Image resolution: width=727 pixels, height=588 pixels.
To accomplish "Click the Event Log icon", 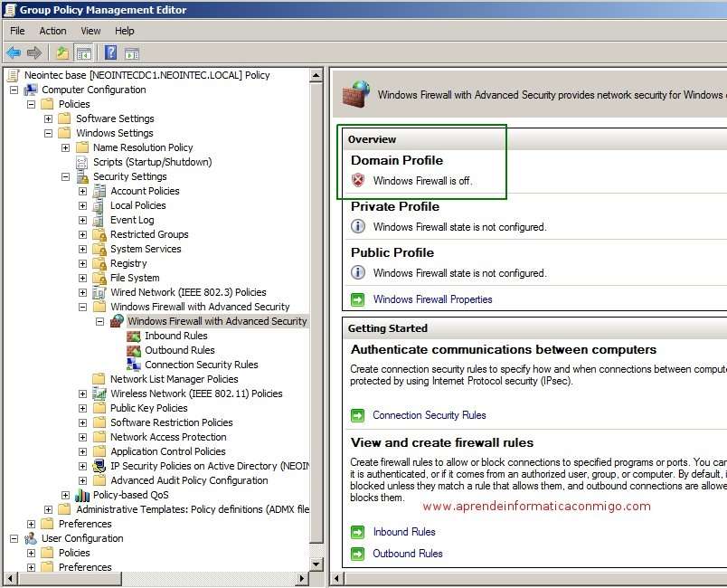I will point(99,220).
